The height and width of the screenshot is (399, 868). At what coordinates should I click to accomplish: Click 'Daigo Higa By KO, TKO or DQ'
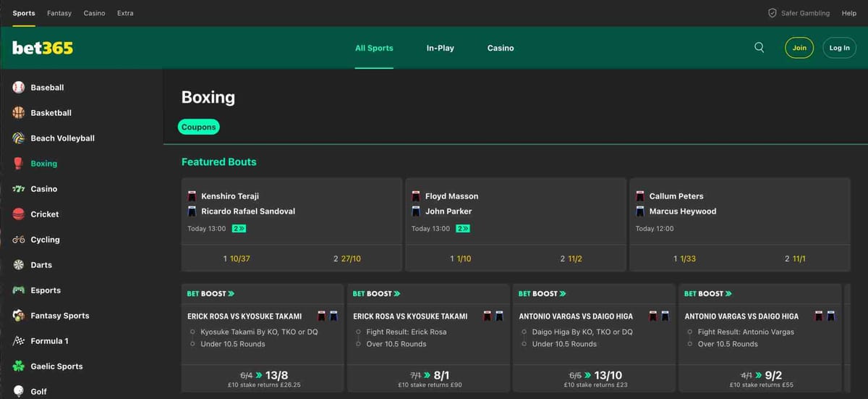582,332
